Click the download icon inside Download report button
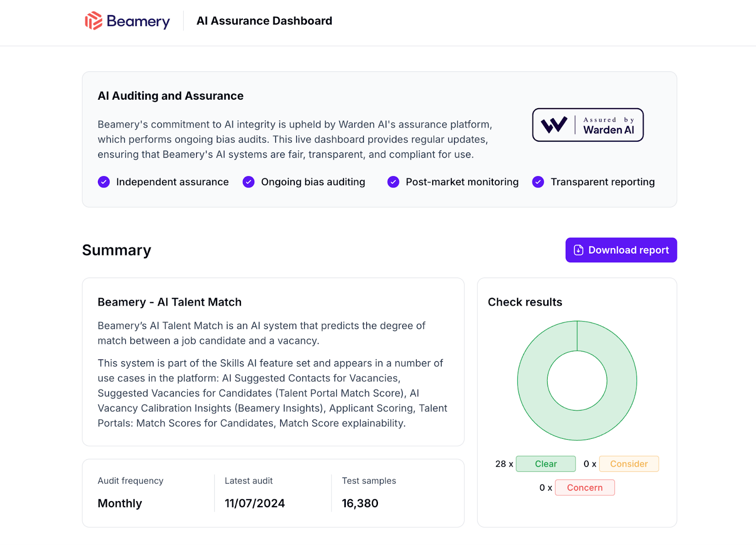The height and width of the screenshot is (545, 756). 578,250
